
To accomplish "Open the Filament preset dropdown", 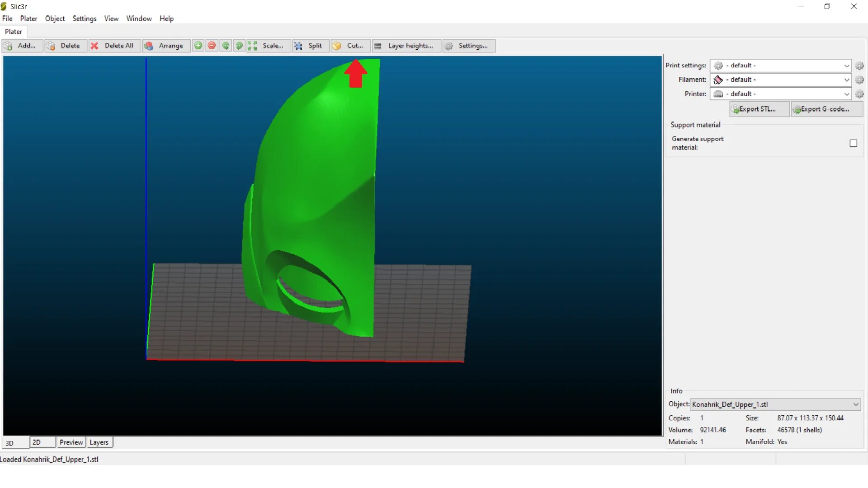I will coord(781,80).
